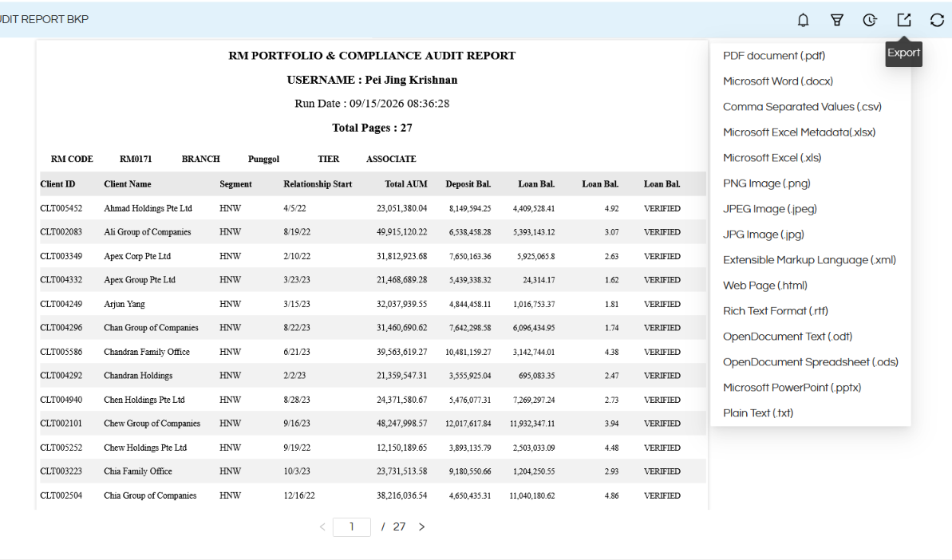
Task: Click the Total AUM column header
Action: click(406, 183)
